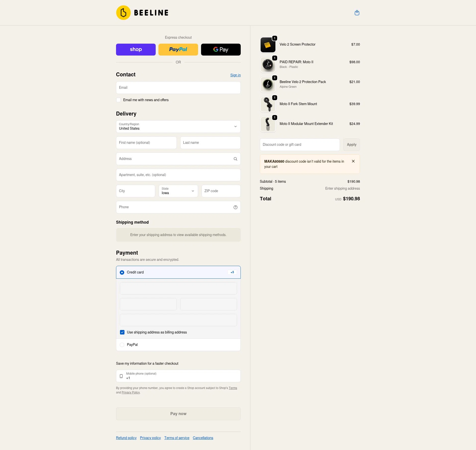The height and width of the screenshot is (450, 476).
Task: Apply the discount code
Action: (x=352, y=145)
